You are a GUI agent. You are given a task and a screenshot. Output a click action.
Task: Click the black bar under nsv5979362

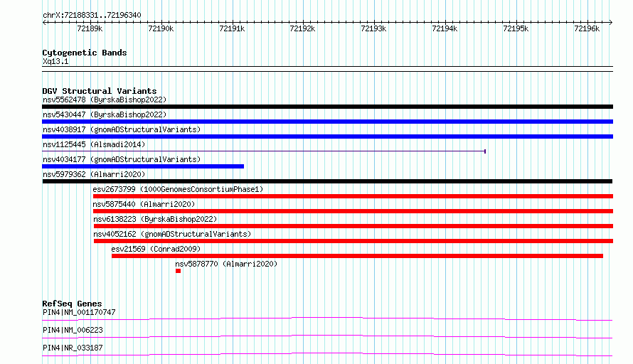[x=327, y=181]
